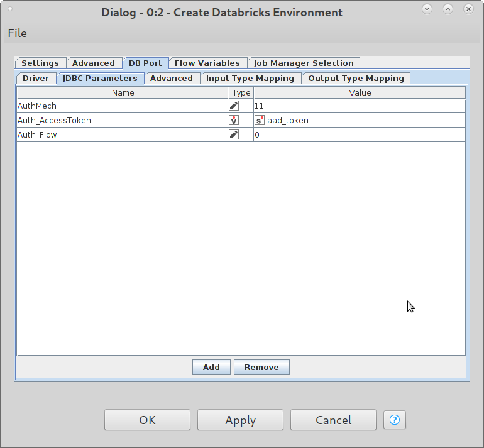Select the DB Port tab
The height and width of the screenshot is (448, 484).
pyautogui.click(x=145, y=63)
